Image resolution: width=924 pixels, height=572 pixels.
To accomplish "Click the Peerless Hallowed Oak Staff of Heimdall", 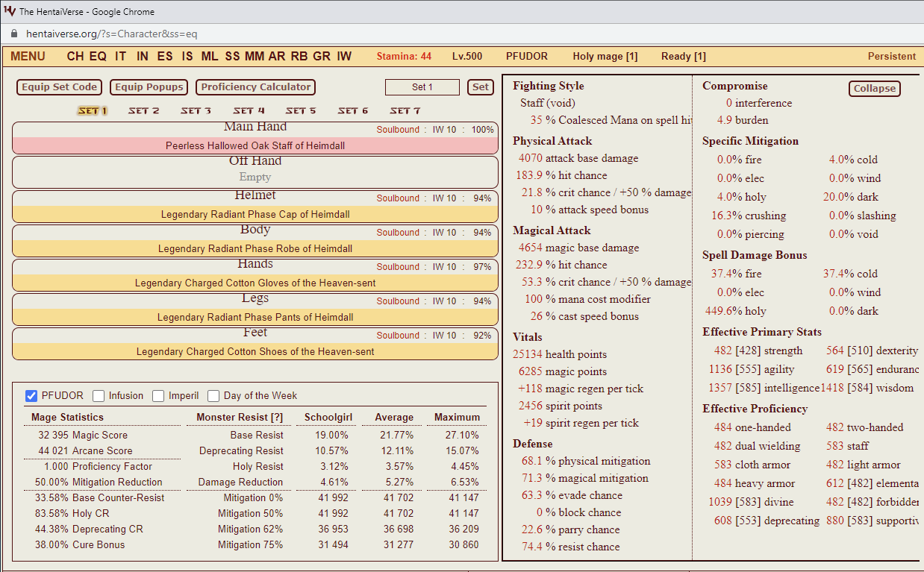I will (x=255, y=146).
